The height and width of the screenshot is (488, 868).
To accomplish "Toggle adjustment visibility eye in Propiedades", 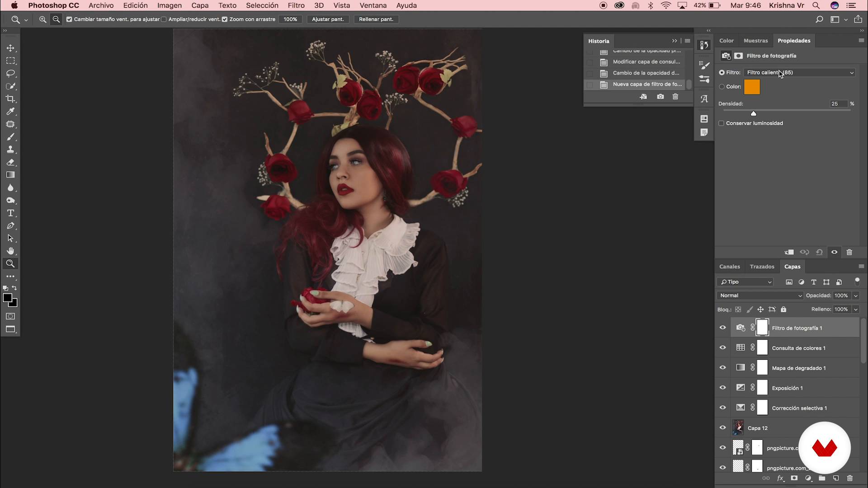I will coord(835,252).
